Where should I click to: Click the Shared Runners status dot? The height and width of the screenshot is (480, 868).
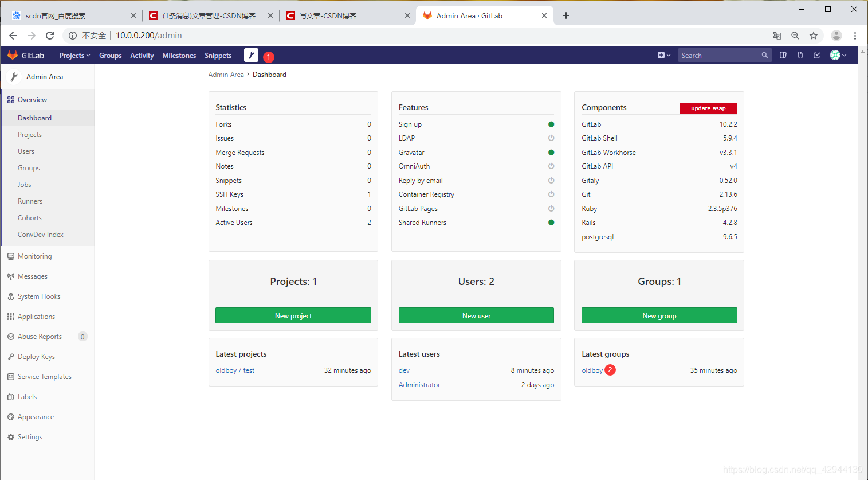coord(551,223)
